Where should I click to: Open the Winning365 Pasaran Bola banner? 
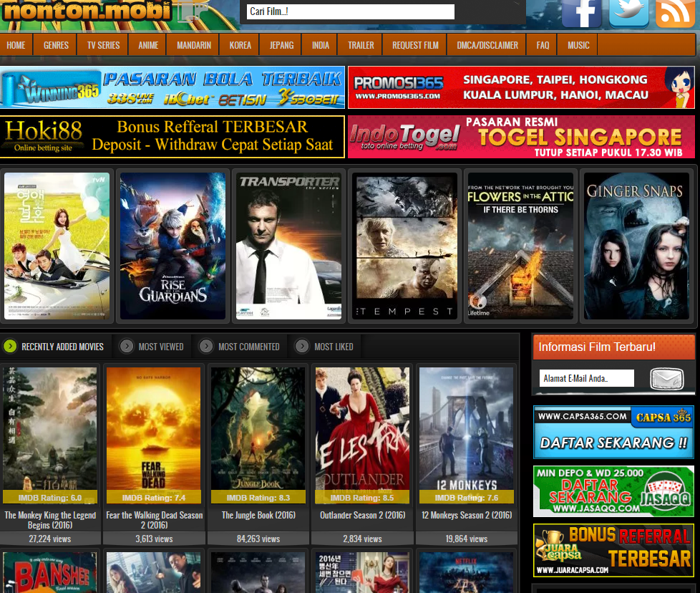(172, 87)
